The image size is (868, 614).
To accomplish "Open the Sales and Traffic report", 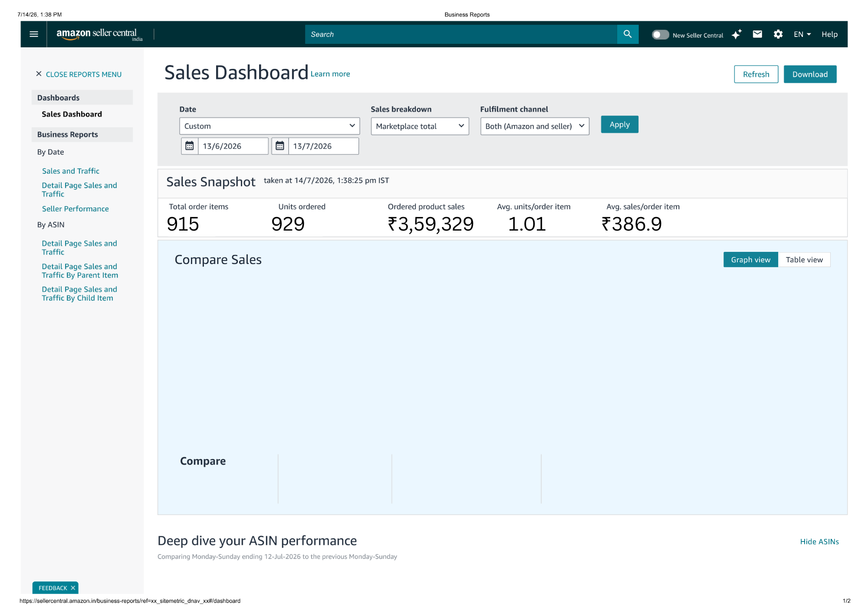I will click(71, 171).
